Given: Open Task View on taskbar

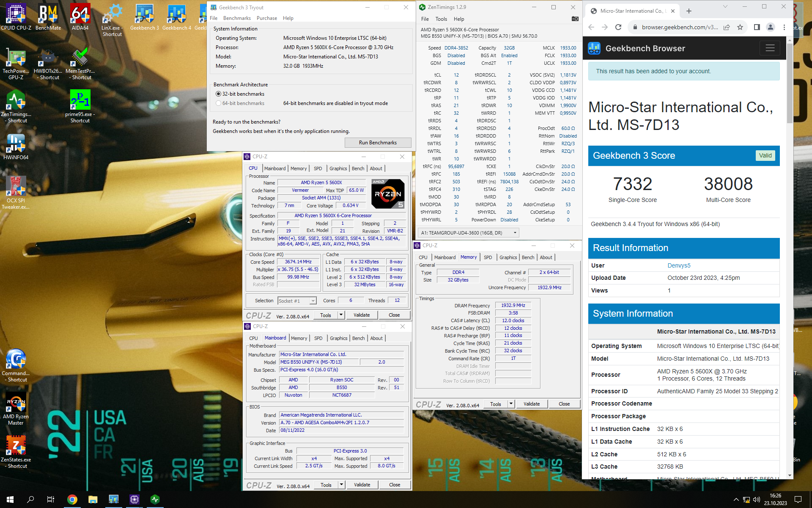Looking at the screenshot, I should (x=51, y=500).
